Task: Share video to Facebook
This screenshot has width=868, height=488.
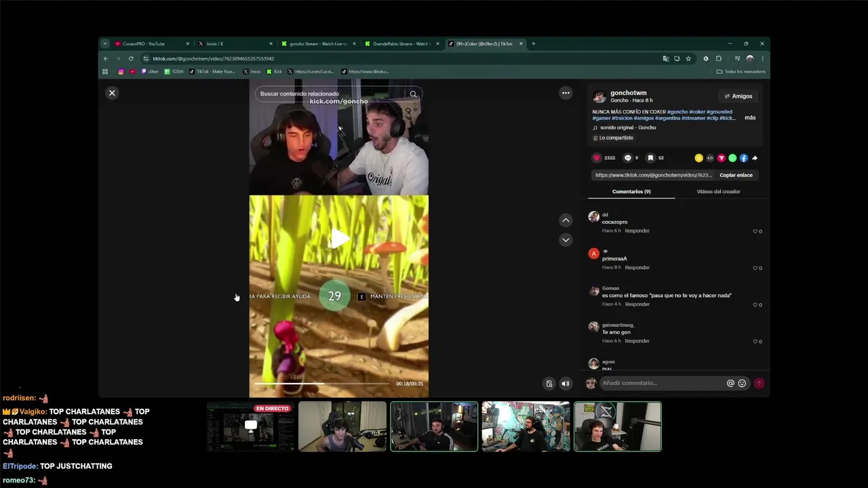Action: coord(744,158)
